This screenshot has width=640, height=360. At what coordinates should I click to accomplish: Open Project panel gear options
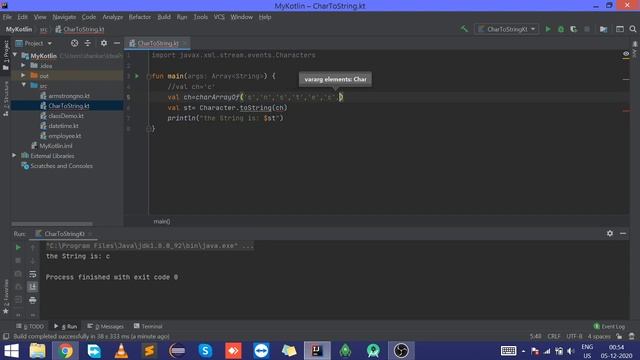pos(104,43)
